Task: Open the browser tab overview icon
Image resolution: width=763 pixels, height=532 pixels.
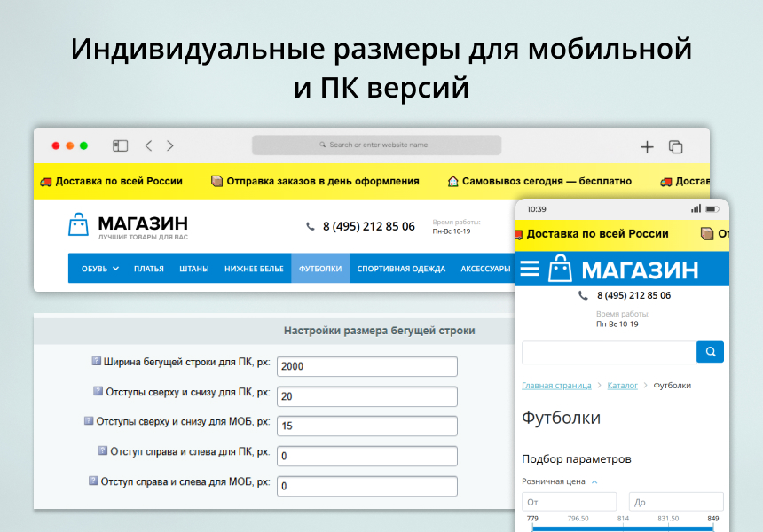Action: click(x=675, y=147)
